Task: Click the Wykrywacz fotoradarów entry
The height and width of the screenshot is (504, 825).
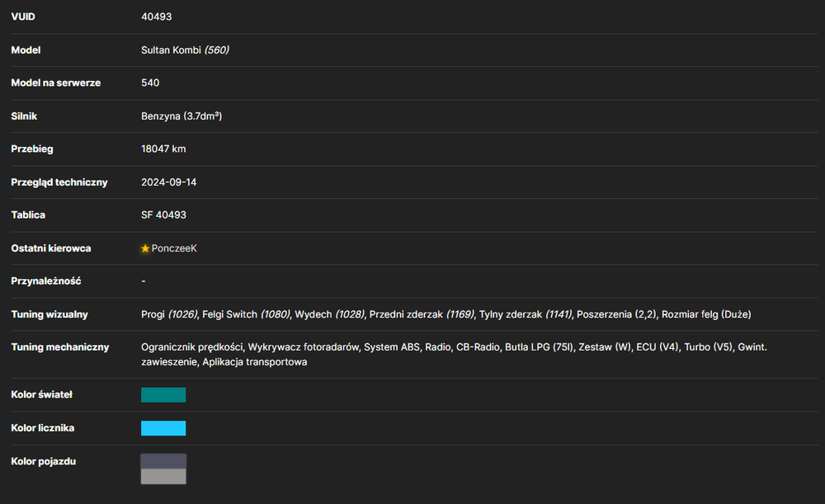Action: tap(303, 346)
